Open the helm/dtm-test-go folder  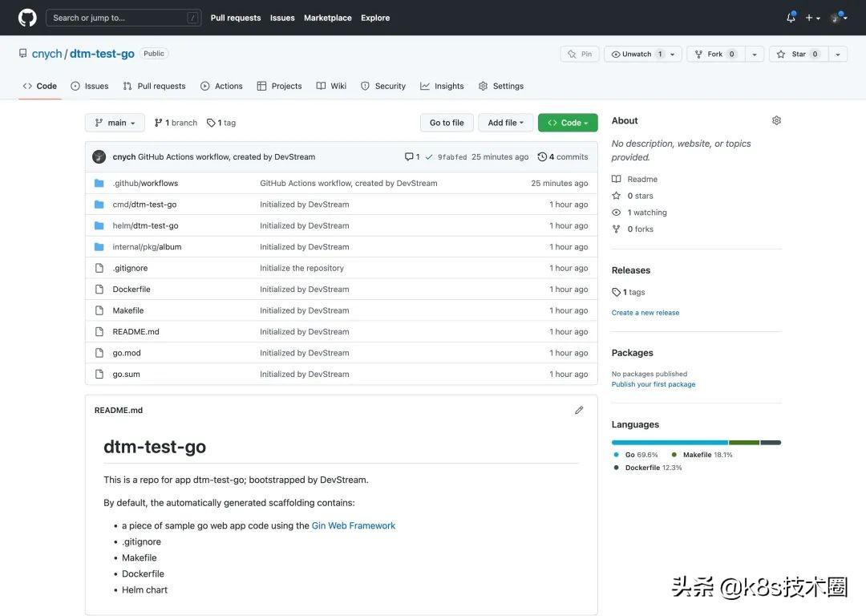tap(145, 225)
